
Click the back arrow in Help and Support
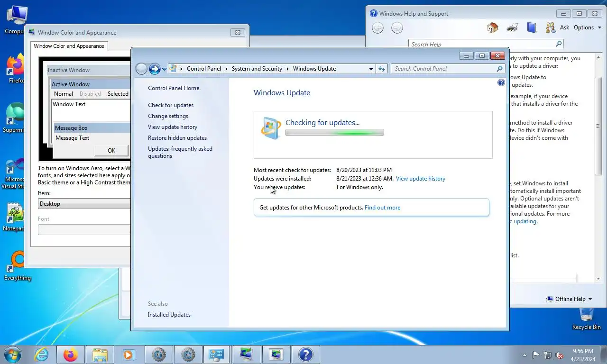click(x=377, y=28)
